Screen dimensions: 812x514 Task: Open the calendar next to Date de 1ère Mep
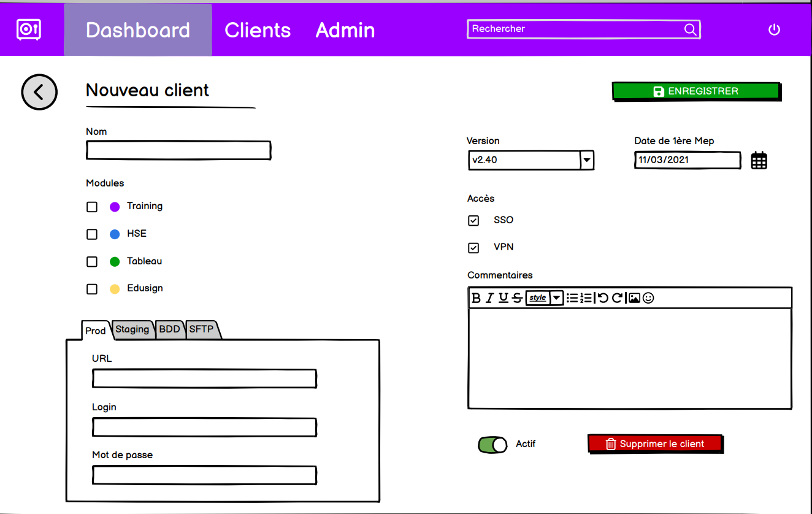tap(759, 160)
